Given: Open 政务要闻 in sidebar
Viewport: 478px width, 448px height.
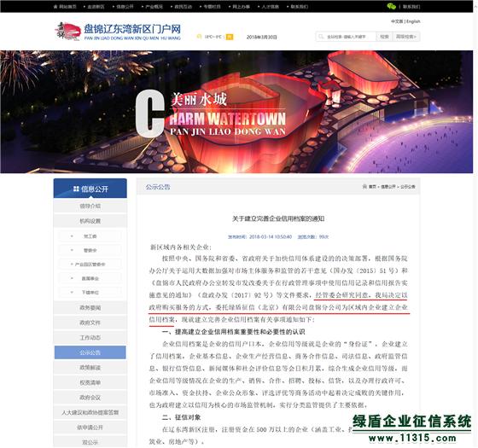Looking at the screenshot, I should [90, 308].
